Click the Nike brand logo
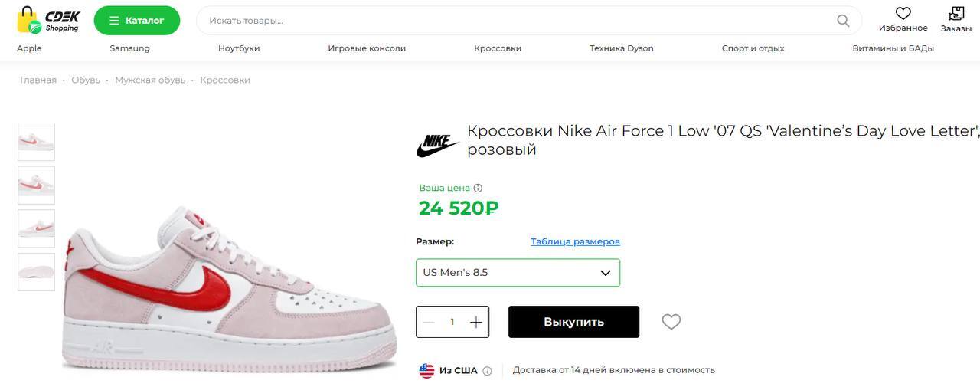Image resolution: width=980 pixels, height=387 pixels. click(x=437, y=145)
